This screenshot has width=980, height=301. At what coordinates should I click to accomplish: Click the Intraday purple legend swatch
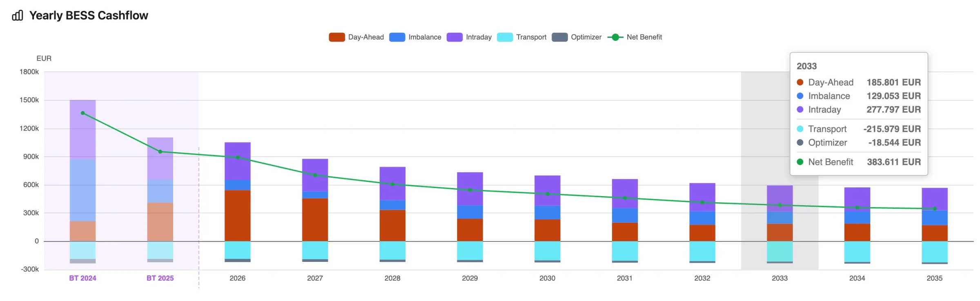(454, 37)
